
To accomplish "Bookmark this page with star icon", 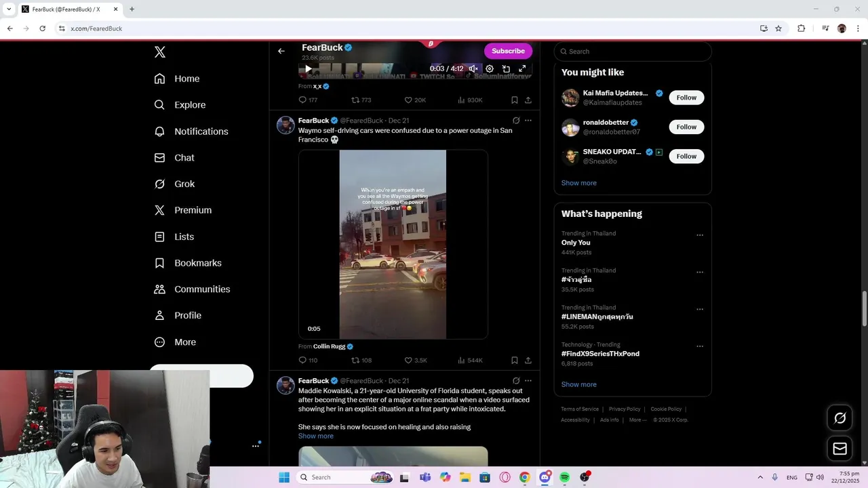I will pyautogui.click(x=778, y=28).
